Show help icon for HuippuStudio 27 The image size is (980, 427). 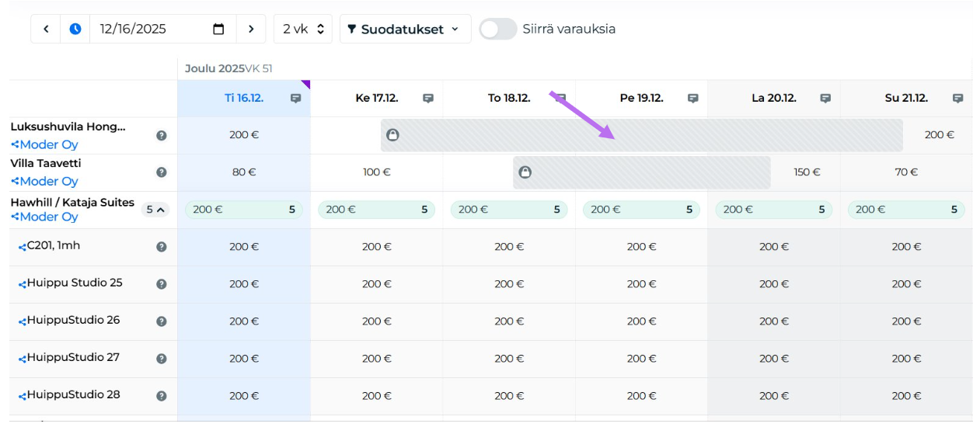(x=162, y=359)
